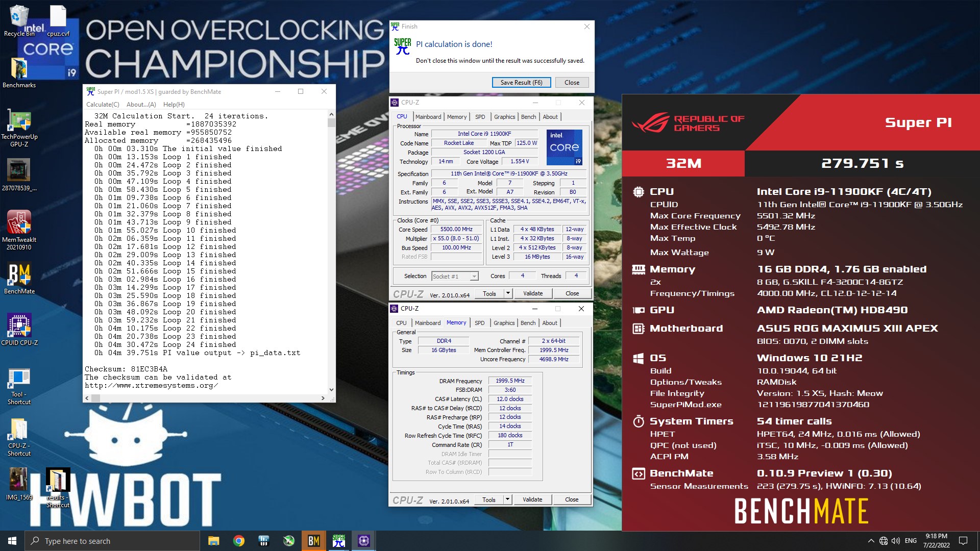
Task: Click Close button in lower CPU-Z
Action: (572, 499)
